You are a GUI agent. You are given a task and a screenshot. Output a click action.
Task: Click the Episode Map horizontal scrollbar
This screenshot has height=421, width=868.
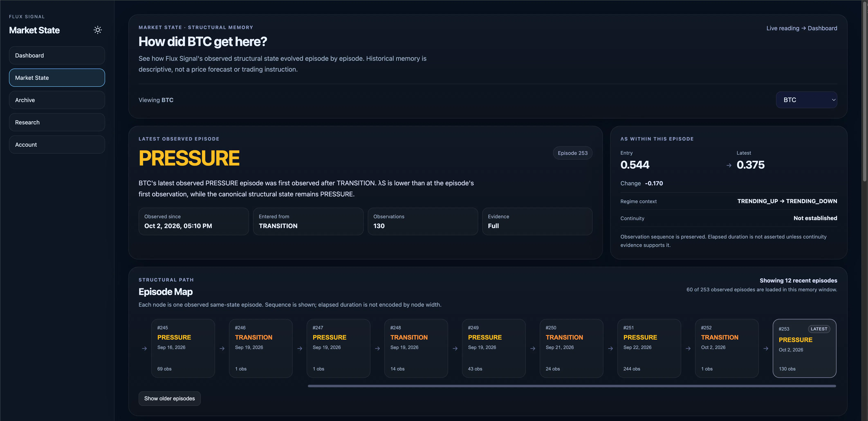coord(572,386)
